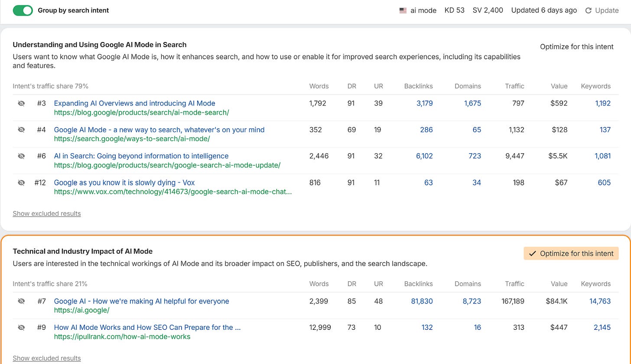This screenshot has width=631, height=364.
Task: Click the checked Optimize for this intent button
Action: coord(571,254)
